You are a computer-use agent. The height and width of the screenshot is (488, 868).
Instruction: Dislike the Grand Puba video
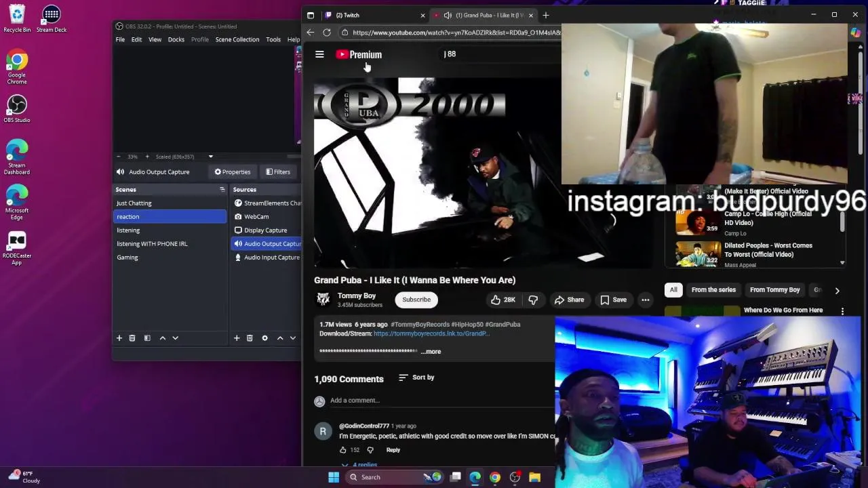[533, 300]
